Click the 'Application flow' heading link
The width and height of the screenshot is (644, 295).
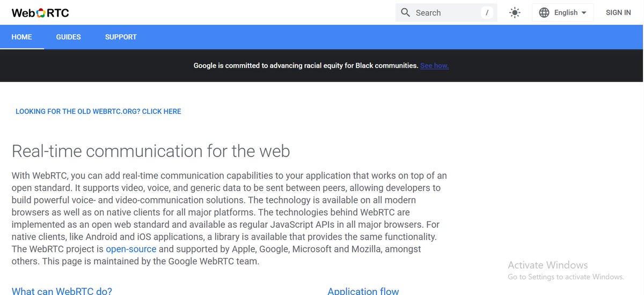[x=363, y=291]
